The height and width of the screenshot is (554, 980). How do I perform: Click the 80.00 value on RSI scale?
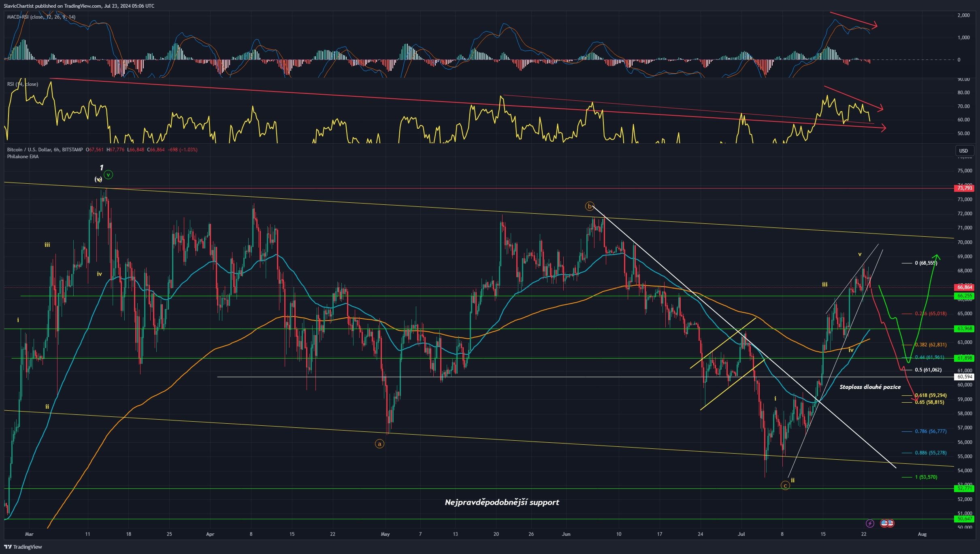tap(963, 93)
